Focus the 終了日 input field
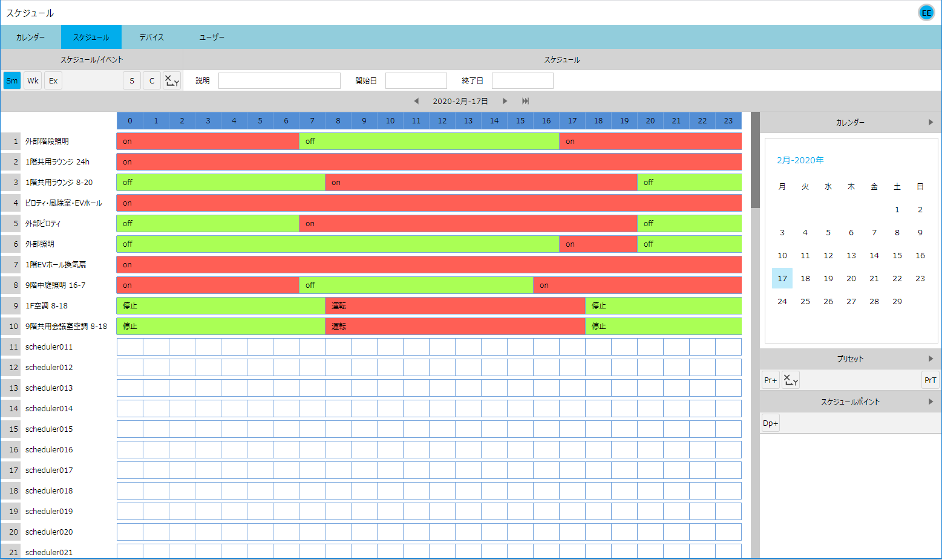 [x=523, y=80]
